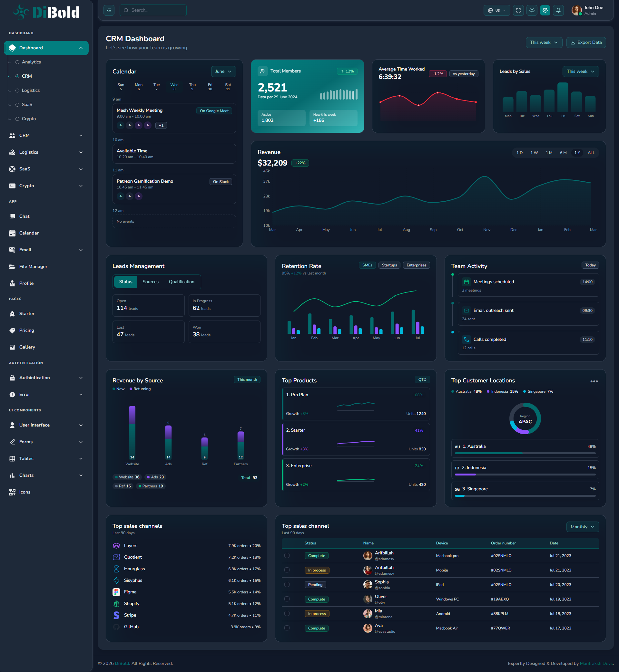This screenshot has width=619, height=672.
Task: Open Chat from the sidebar
Action: click(24, 216)
